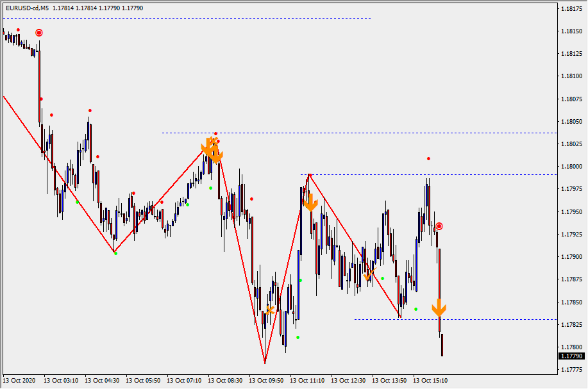
Task: Click the orange checkmark on the red zigzag
Action: click(368, 275)
